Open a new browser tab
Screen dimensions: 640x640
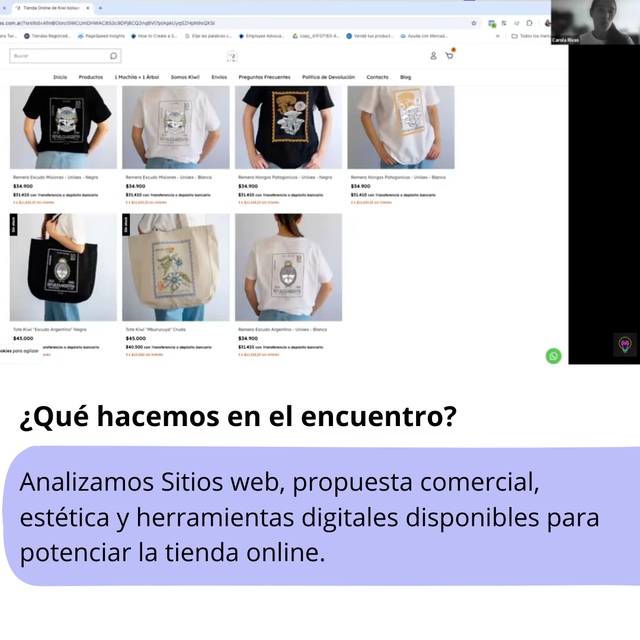[100, 7]
